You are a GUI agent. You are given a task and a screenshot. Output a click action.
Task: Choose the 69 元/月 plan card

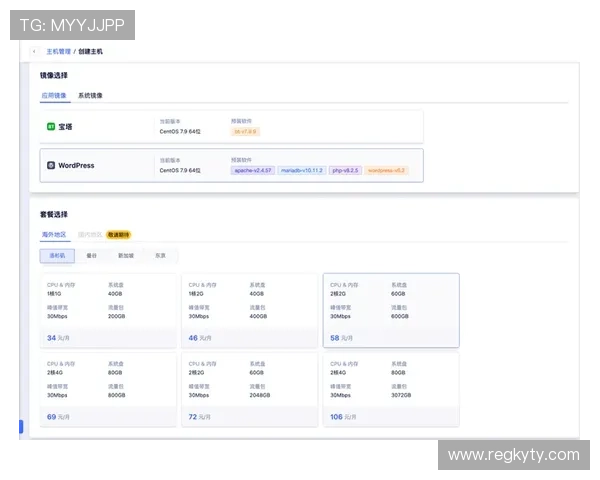tap(108, 389)
